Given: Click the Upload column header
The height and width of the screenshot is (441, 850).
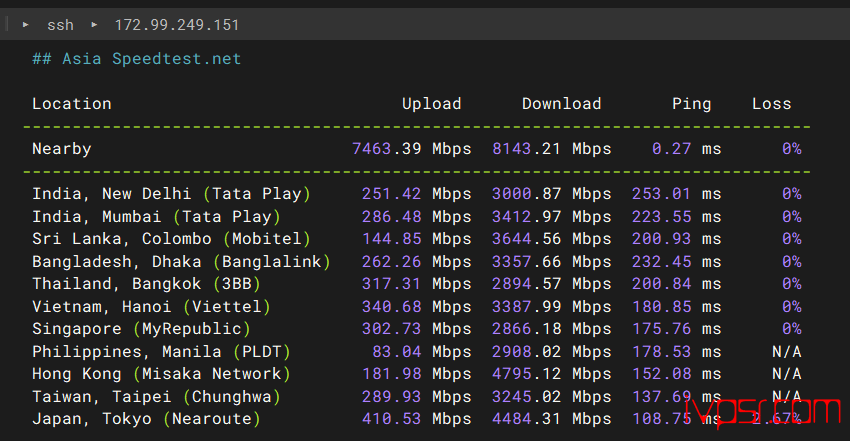Looking at the screenshot, I should [x=432, y=103].
